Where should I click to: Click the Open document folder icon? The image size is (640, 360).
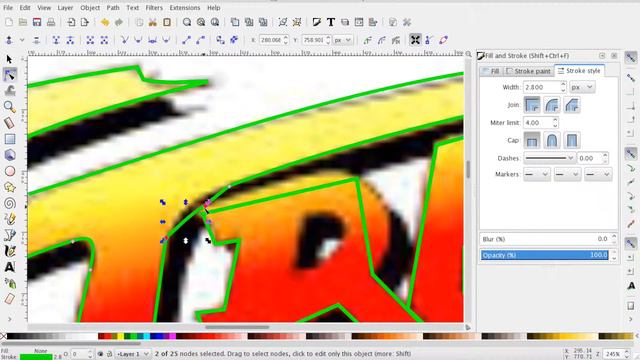(23, 22)
